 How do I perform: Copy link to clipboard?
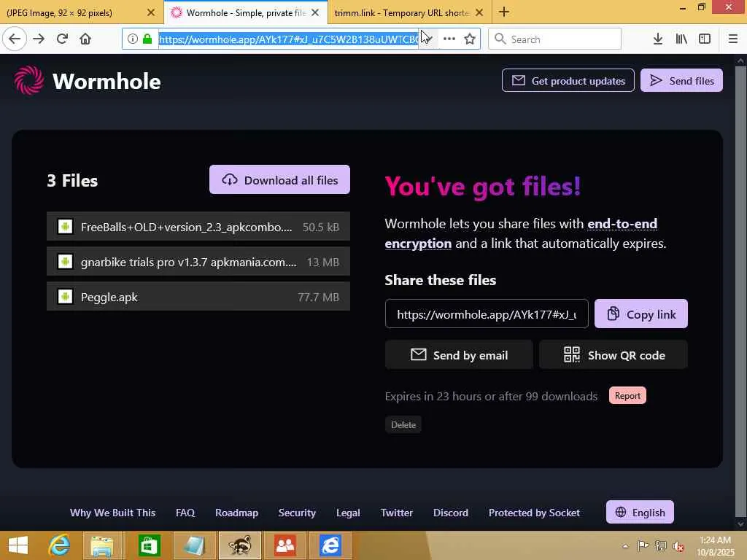point(640,314)
